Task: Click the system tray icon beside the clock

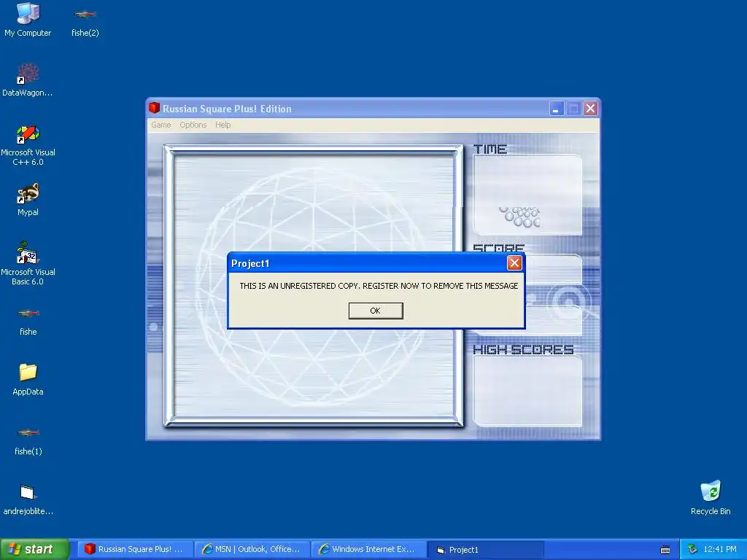Action: point(692,549)
